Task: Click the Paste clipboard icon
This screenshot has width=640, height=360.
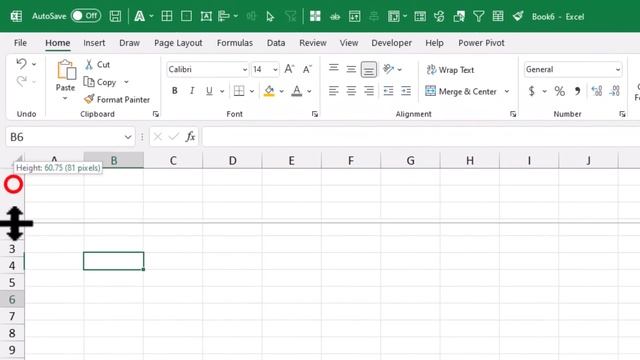Action: tap(66, 70)
